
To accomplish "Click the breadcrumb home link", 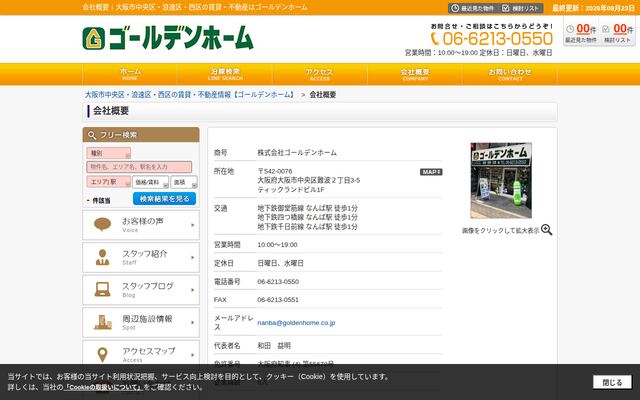I will coord(190,95).
